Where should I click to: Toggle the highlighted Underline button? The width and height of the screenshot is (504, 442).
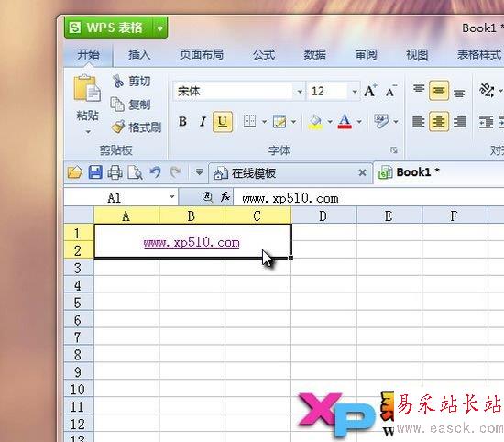tap(223, 122)
